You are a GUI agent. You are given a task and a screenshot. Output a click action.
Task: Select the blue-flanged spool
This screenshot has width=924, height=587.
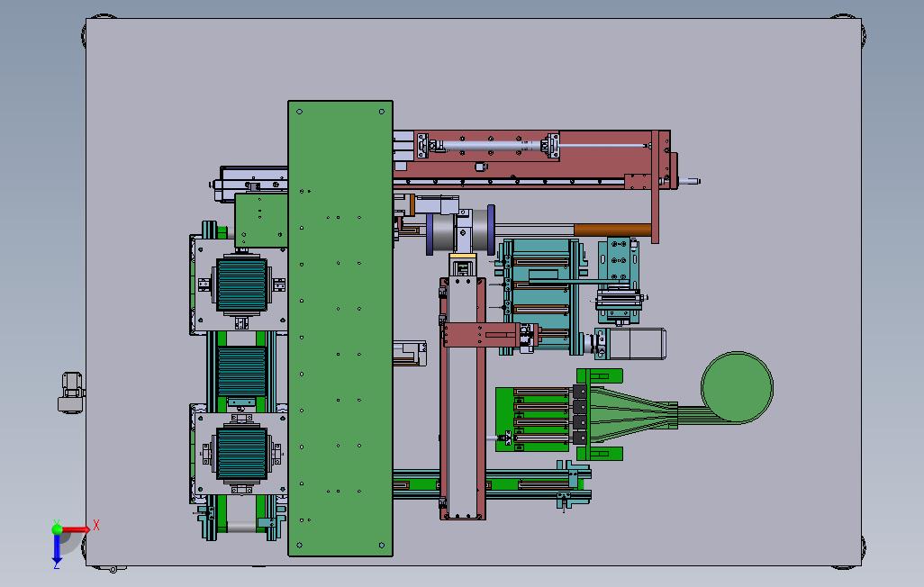[460, 230]
